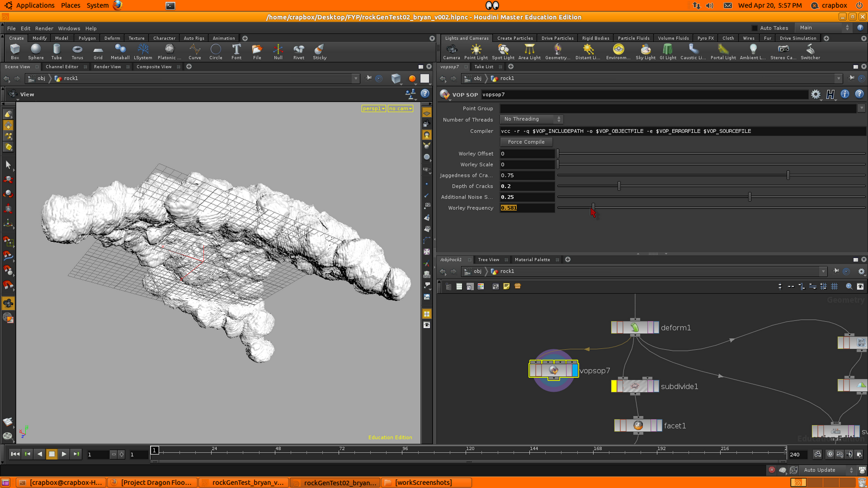Play the animation in reverse
This screenshot has width=868, height=488.
pyautogui.click(x=40, y=454)
